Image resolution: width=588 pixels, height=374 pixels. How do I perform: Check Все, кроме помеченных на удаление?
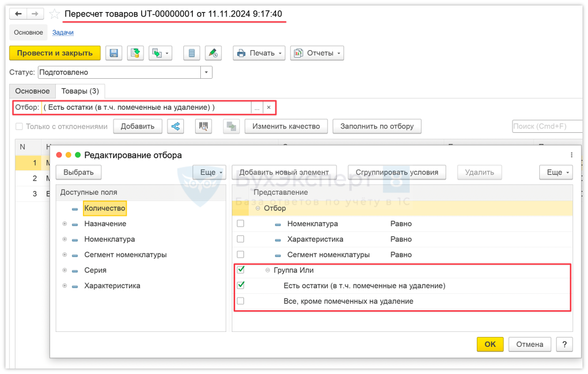[x=240, y=301]
